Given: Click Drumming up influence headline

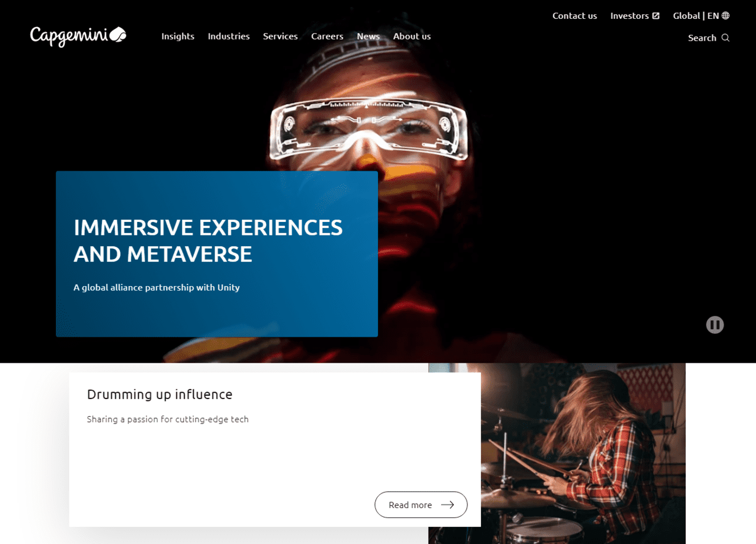Looking at the screenshot, I should (x=160, y=394).
